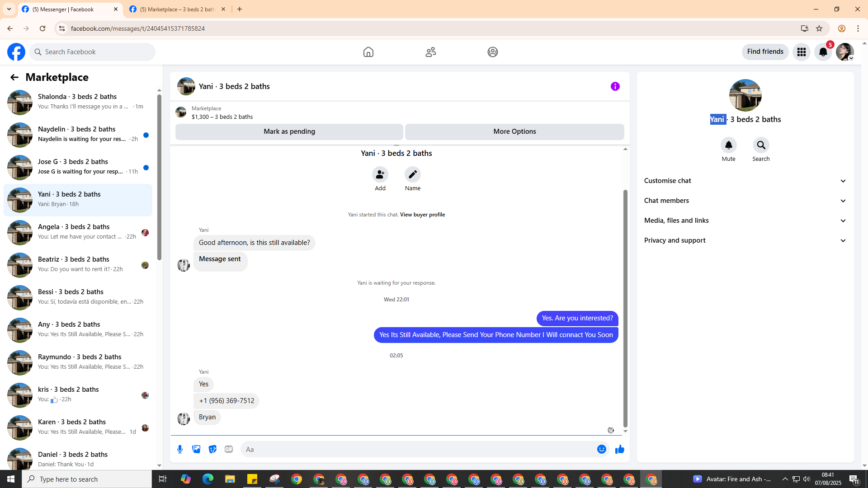Viewport: 868px width, 488px height.
Task: Open the Windows notification center
Action: (854, 479)
